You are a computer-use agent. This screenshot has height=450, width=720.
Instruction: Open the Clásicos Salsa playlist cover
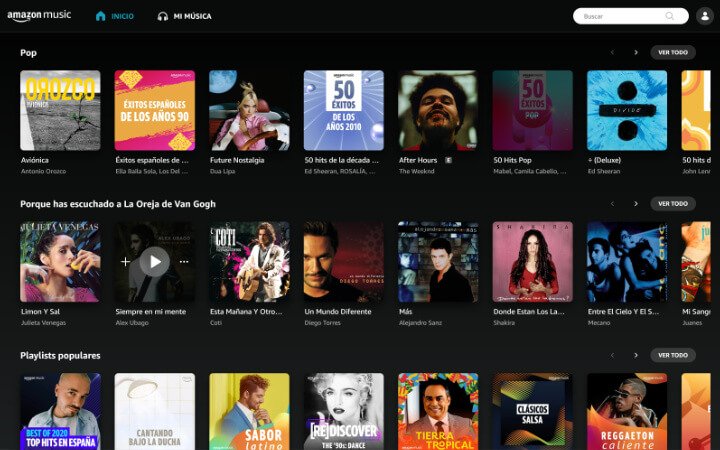[533, 411]
